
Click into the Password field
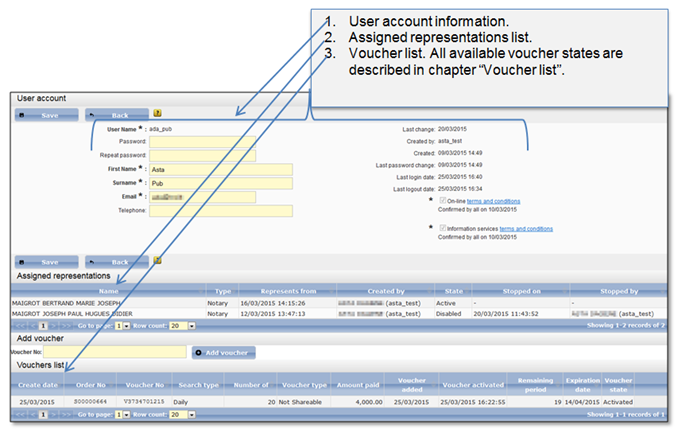202,142
